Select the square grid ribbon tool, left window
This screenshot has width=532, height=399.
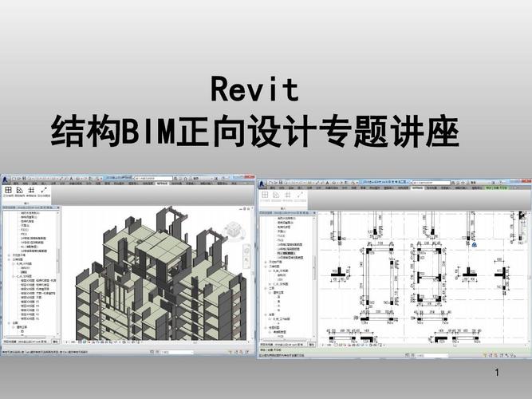(9, 190)
